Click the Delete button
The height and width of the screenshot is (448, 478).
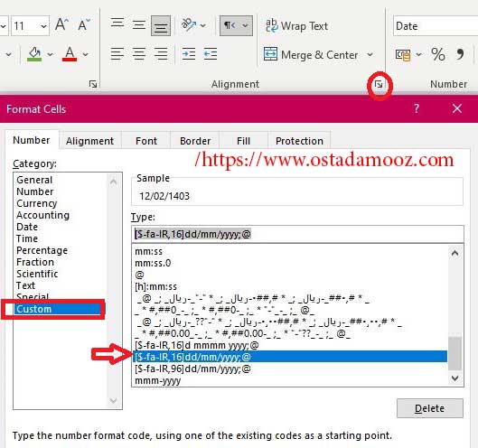pyautogui.click(x=430, y=408)
